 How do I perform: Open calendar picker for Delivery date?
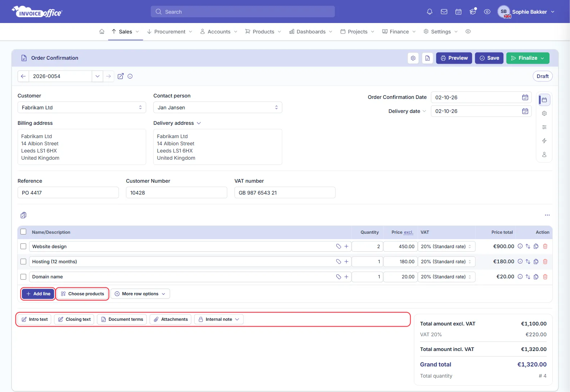coord(525,111)
